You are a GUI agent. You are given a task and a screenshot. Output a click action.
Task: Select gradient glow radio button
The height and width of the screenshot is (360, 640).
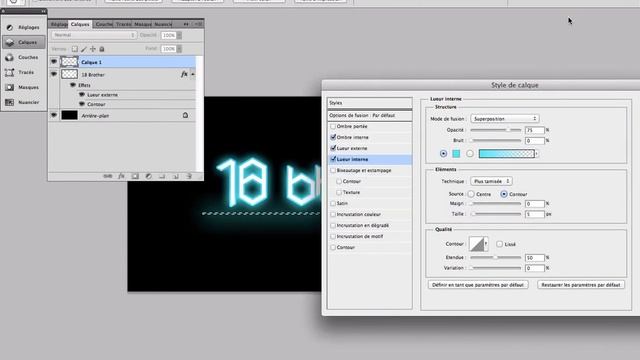point(470,154)
